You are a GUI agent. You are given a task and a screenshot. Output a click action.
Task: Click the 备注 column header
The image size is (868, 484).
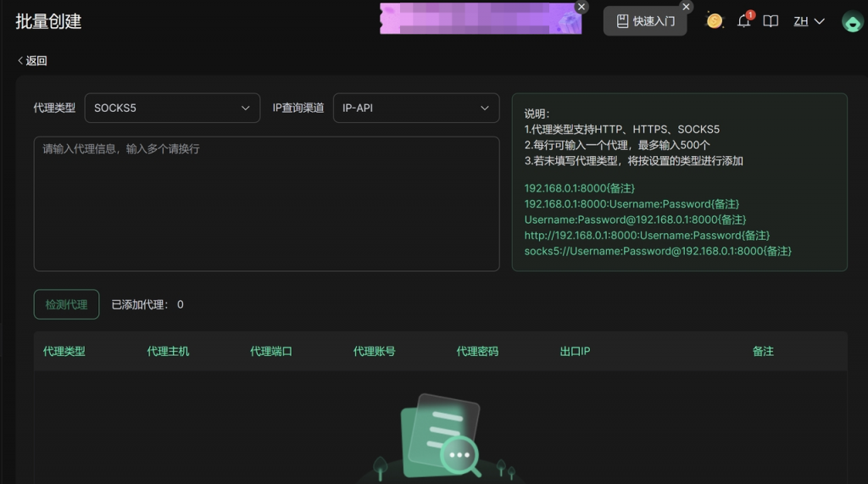coord(763,351)
